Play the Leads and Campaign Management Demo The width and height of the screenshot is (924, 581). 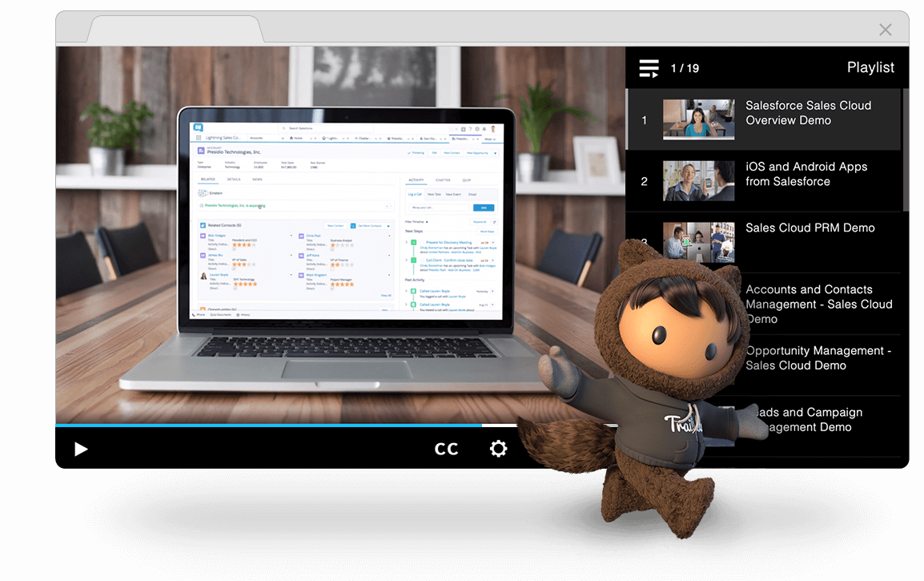pos(809,419)
